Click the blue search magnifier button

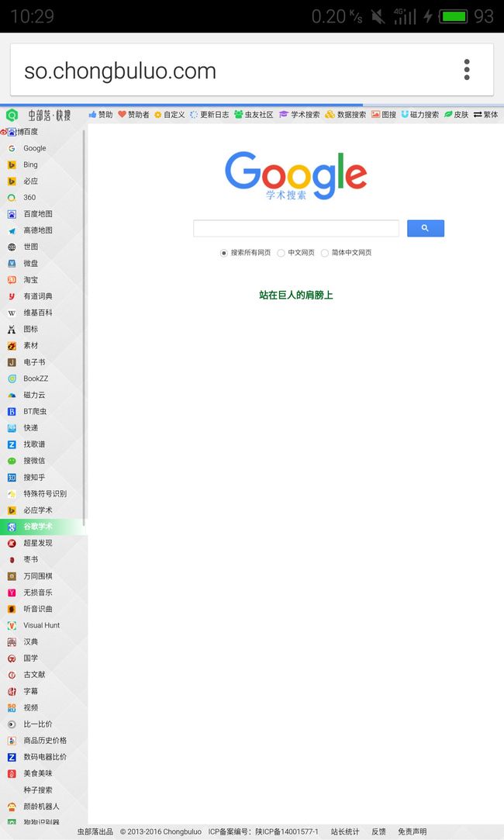pyautogui.click(x=425, y=228)
